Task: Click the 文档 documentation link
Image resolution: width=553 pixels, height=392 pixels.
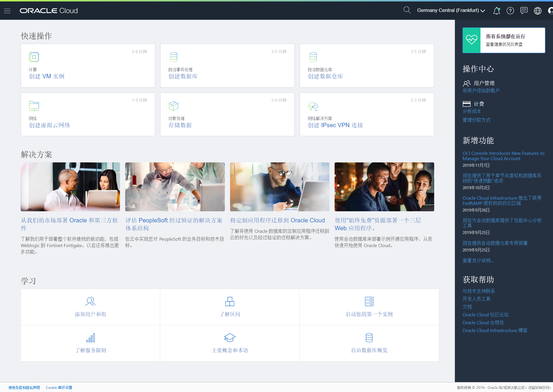Action: (467, 307)
